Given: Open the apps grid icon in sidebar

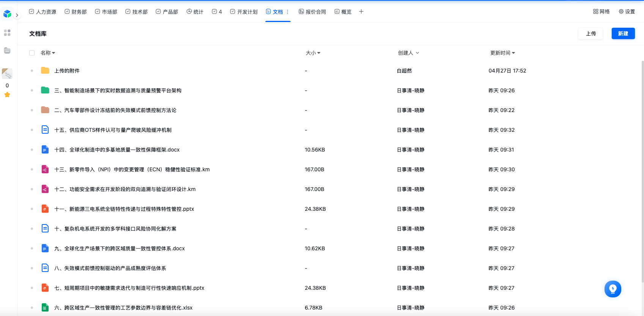Looking at the screenshot, I should (x=7, y=33).
